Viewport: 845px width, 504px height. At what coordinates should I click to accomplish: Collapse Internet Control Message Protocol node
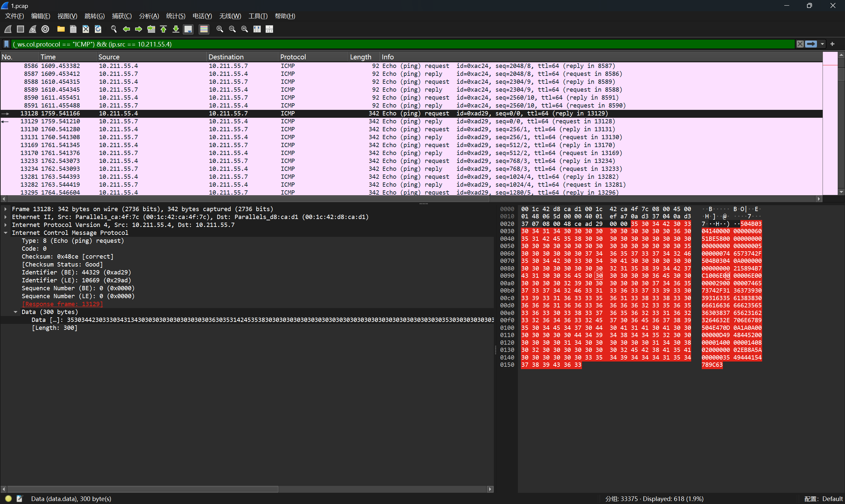[6, 233]
